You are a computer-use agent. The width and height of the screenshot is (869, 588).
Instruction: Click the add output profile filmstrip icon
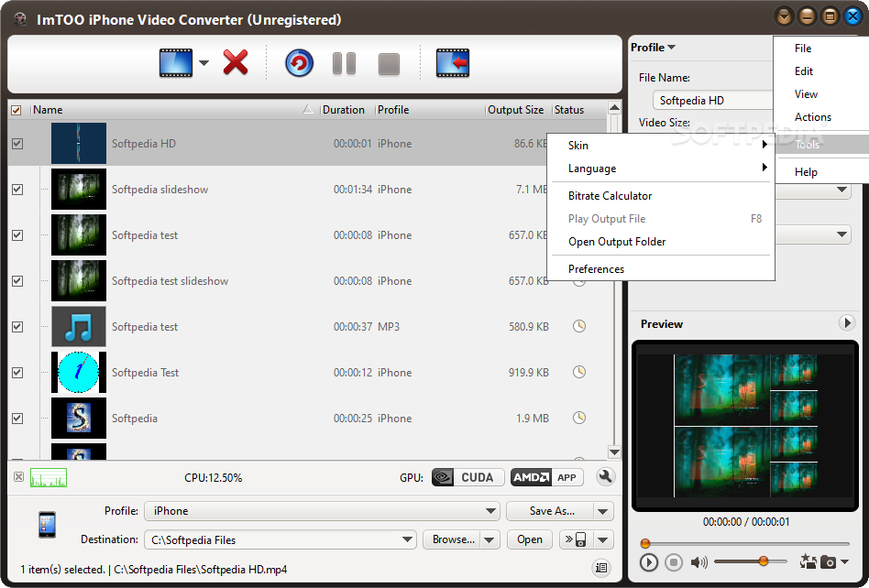pos(453,63)
